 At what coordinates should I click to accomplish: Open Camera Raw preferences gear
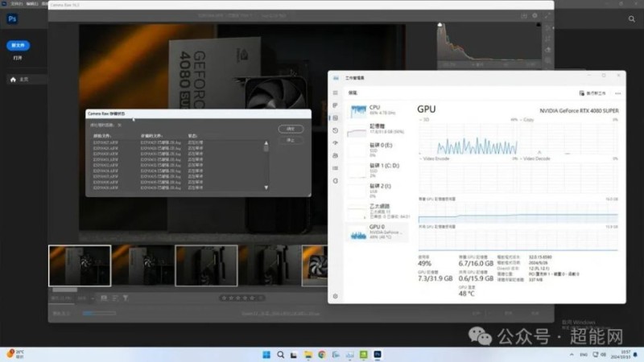pyautogui.click(x=535, y=15)
